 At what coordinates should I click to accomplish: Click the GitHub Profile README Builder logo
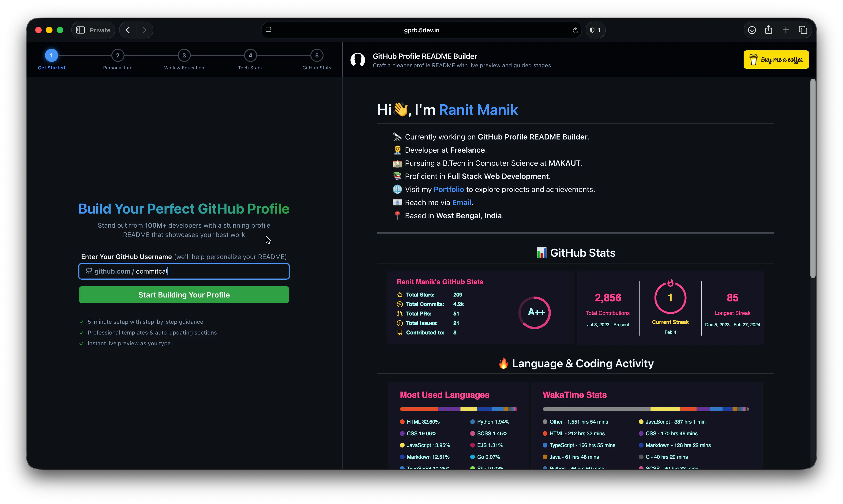click(358, 60)
